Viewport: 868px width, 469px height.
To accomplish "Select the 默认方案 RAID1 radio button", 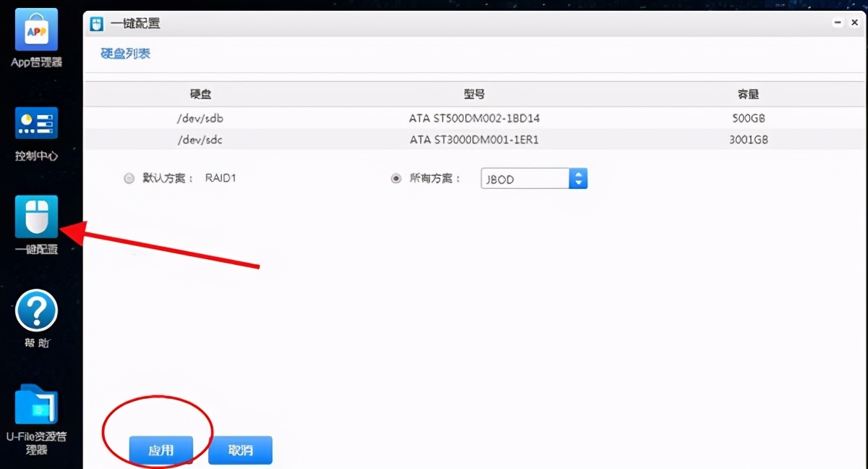I will tap(129, 178).
